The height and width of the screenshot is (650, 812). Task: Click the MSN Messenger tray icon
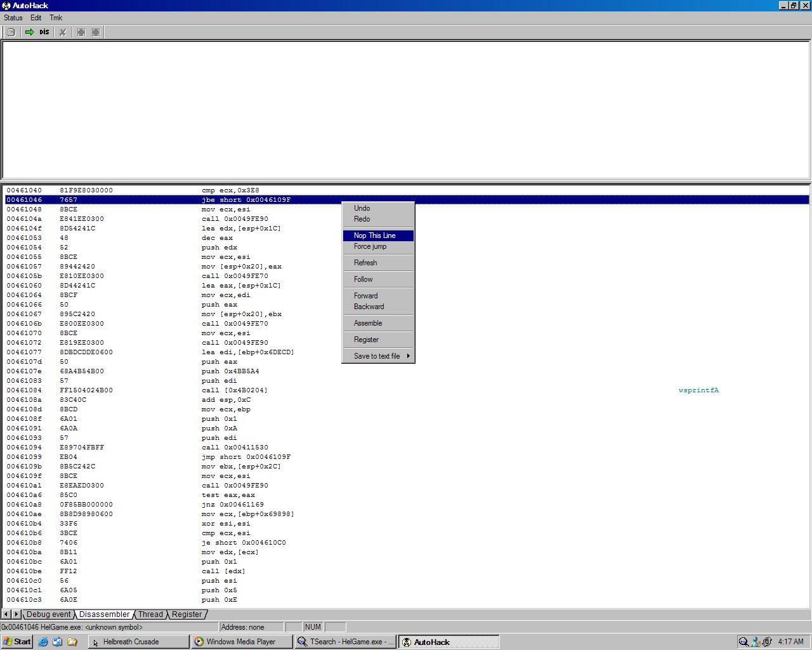pos(756,642)
